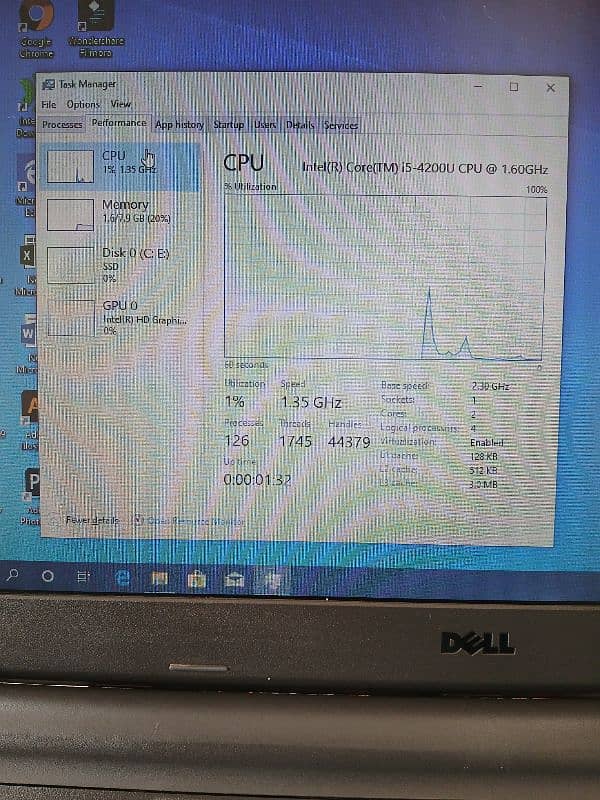Launch Edge from the taskbar

[x=123, y=578]
